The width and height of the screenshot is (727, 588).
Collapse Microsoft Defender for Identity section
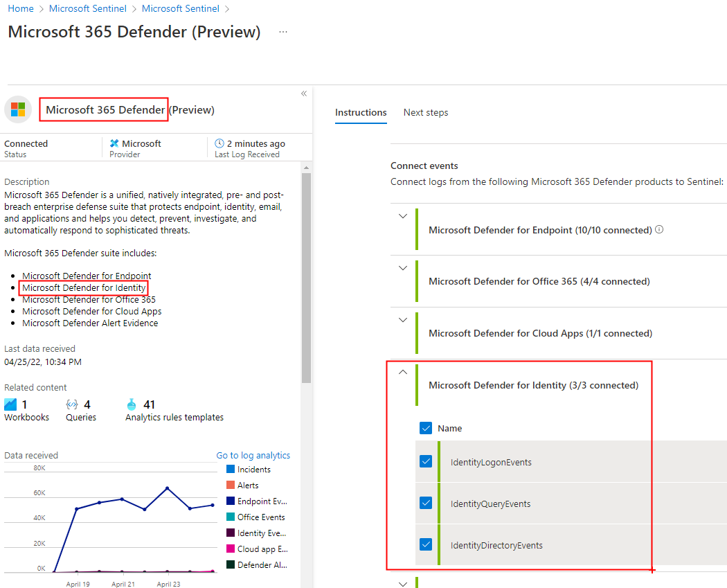coord(403,372)
